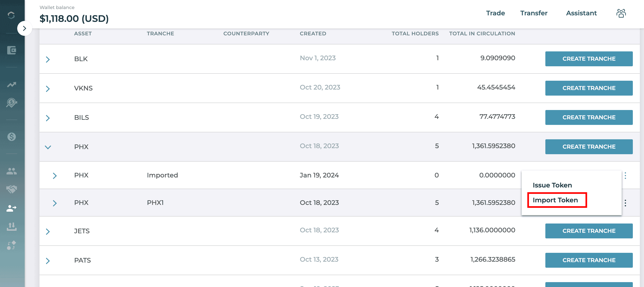Open the upload arrows tray icon

tap(11, 227)
